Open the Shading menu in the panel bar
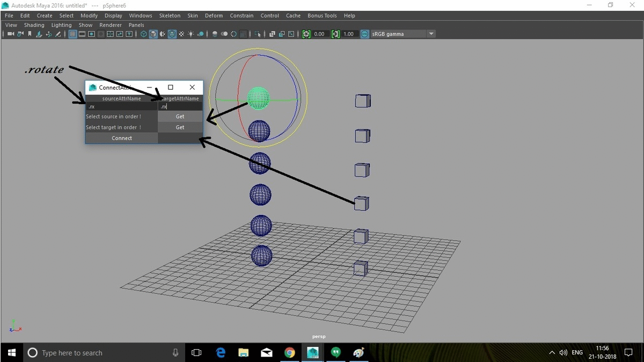This screenshot has height=362, width=644. pyautogui.click(x=34, y=25)
